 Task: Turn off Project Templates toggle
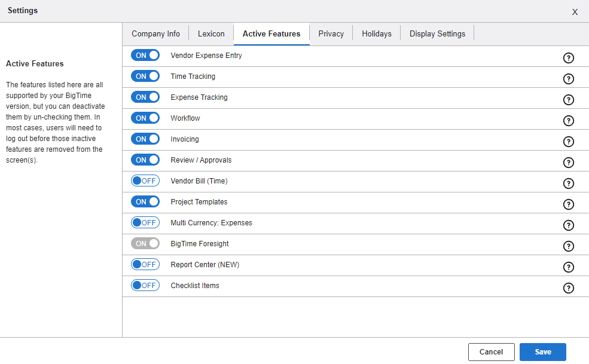(x=145, y=202)
